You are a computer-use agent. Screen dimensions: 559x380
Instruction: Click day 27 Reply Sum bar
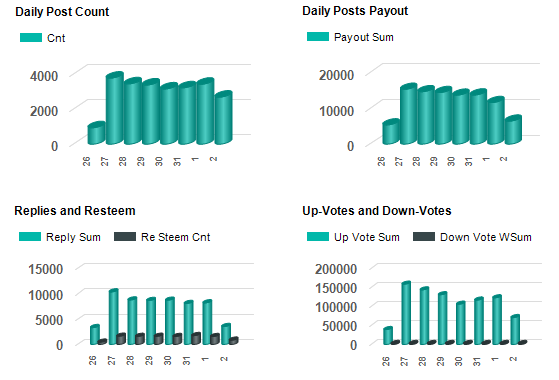tap(113, 317)
